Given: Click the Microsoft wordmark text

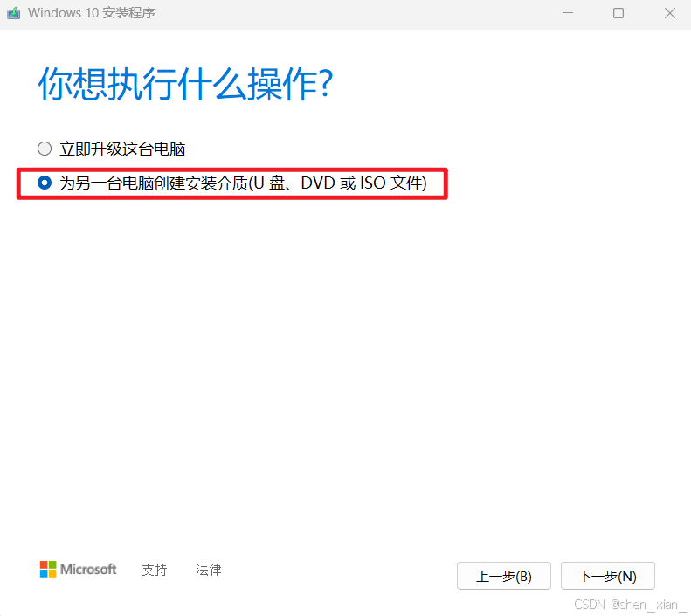Looking at the screenshot, I should pos(88,570).
